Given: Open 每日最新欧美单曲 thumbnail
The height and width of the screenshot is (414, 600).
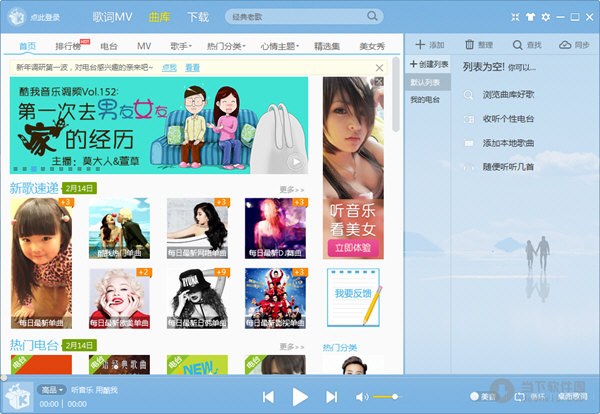Looking at the screenshot, I should point(119,298).
